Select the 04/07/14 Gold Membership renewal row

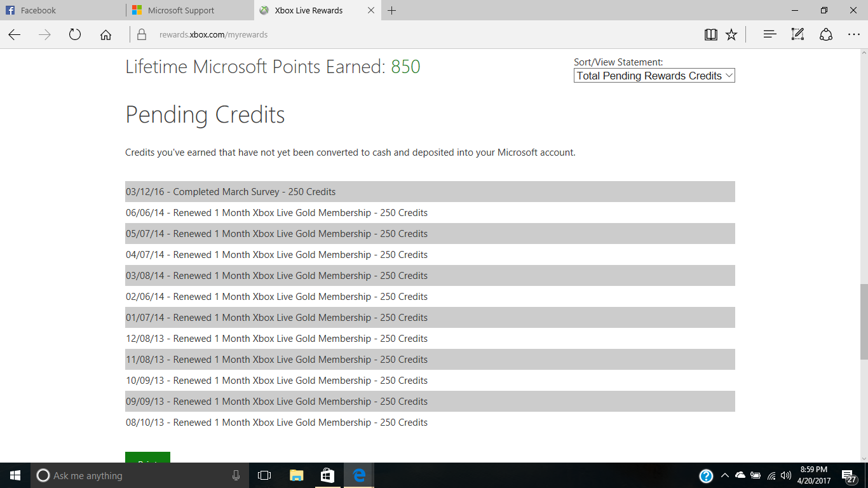430,255
